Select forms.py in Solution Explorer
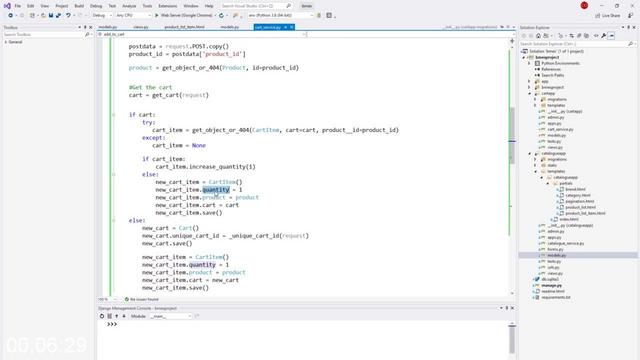The height and width of the screenshot is (360, 640). (555, 249)
